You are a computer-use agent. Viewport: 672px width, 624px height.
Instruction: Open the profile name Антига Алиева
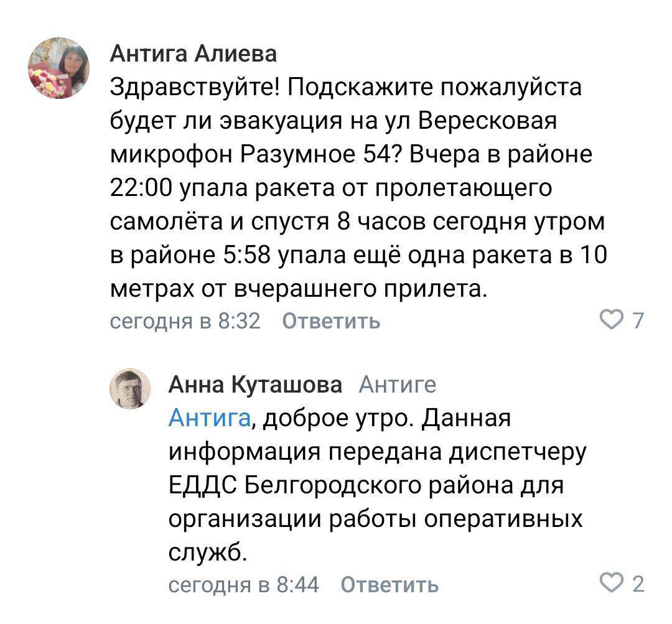coord(193,55)
